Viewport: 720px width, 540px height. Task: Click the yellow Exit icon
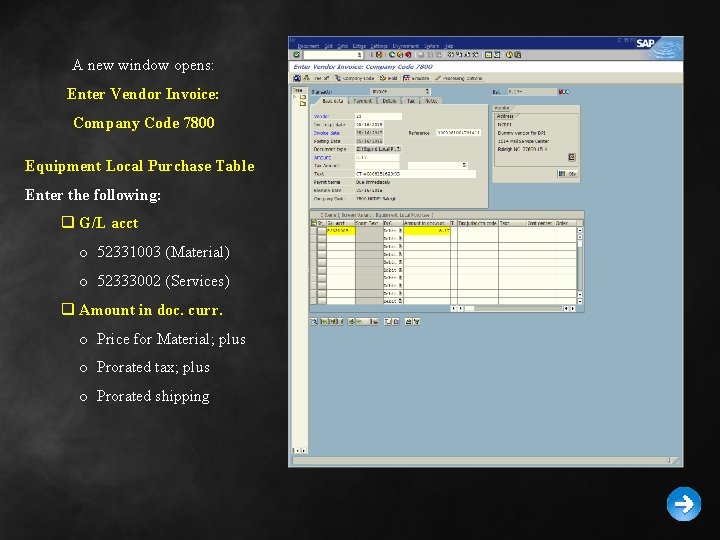click(x=400, y=55)
